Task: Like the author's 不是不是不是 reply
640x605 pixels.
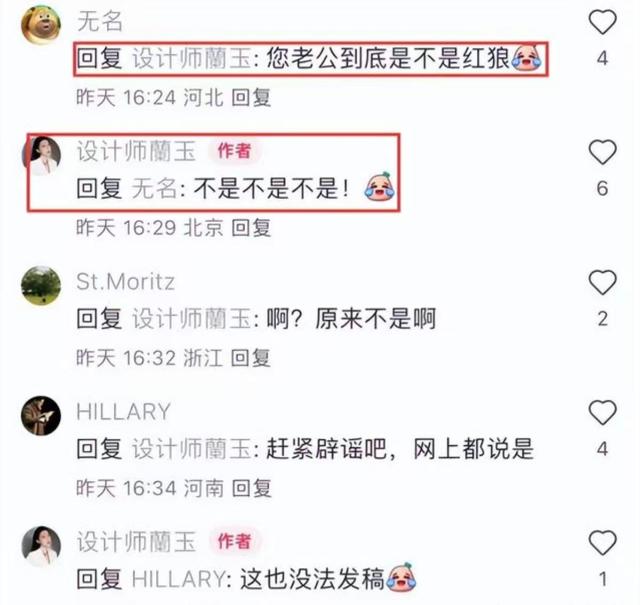Action: point(602,152)
